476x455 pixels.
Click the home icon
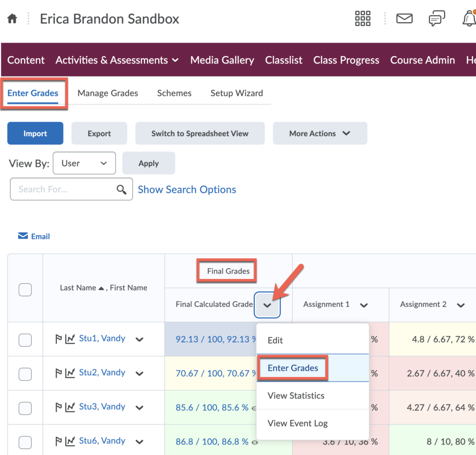point(12,19)
